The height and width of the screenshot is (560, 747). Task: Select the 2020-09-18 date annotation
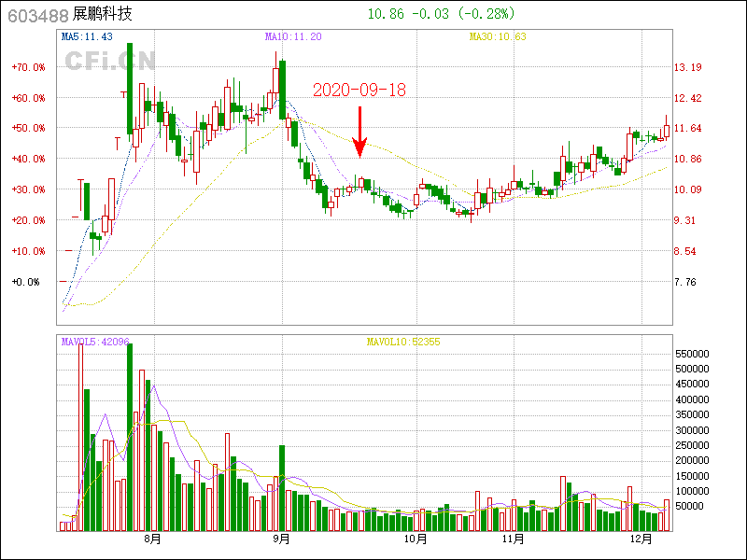359,90
